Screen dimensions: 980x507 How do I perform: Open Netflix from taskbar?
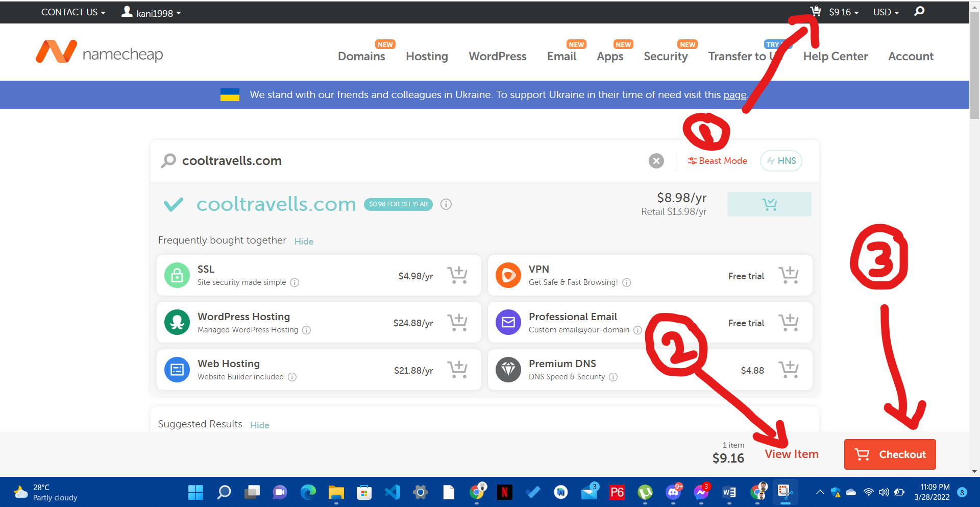point(504,492)
